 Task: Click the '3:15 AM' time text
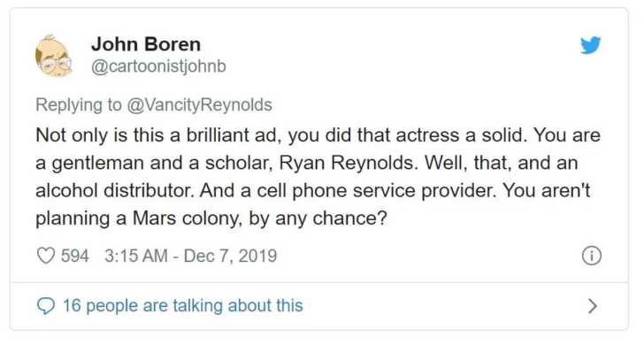point(136,256)
